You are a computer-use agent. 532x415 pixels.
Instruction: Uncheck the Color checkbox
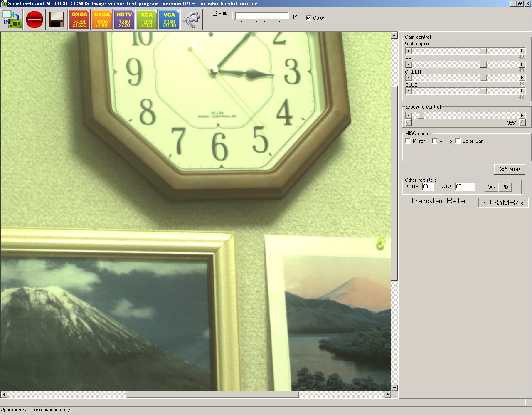coord(308,18)
